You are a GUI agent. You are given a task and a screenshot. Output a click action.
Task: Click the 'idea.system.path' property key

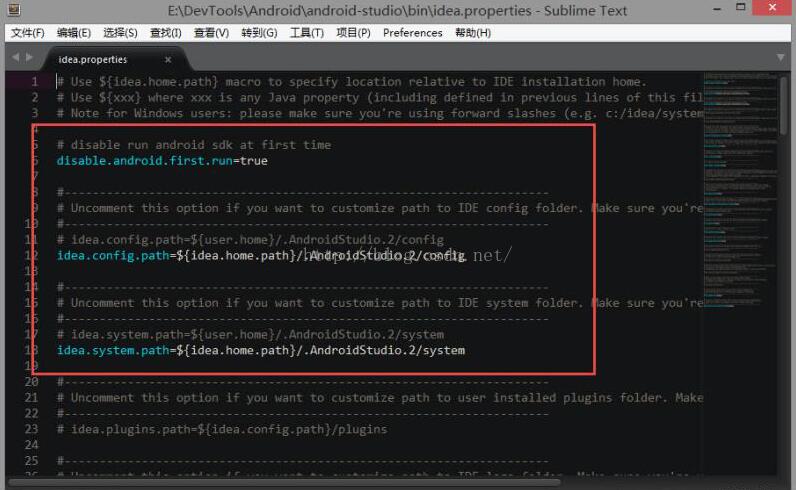click(113, 350)
